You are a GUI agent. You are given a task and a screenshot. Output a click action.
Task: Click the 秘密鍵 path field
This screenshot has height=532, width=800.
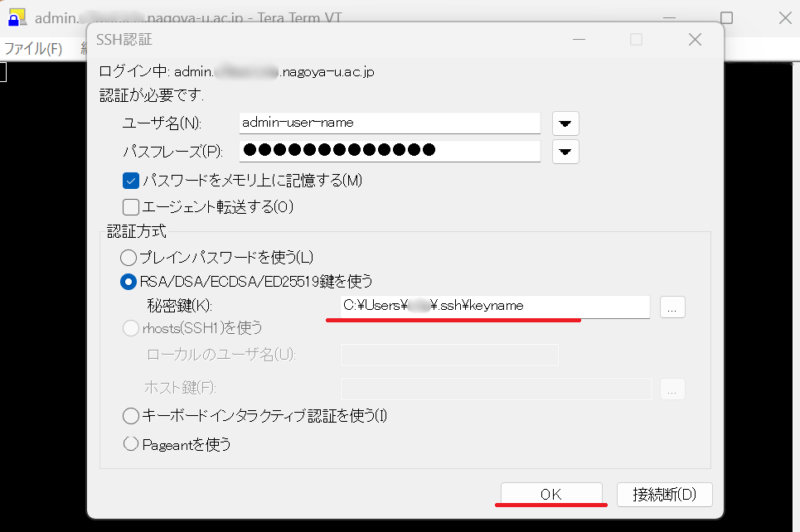coord(495,306)
